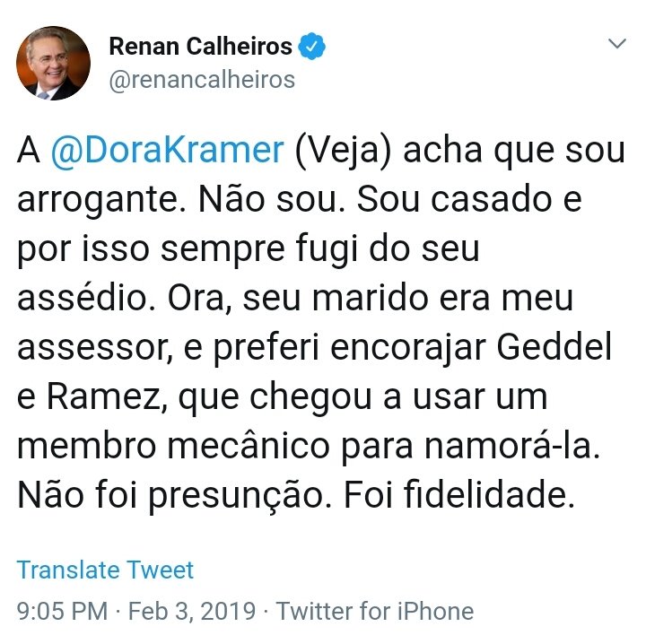This screenshot has width=646, height=644.
Task: Click the word namorá-la in the tweet
Action: click(511, 446)
